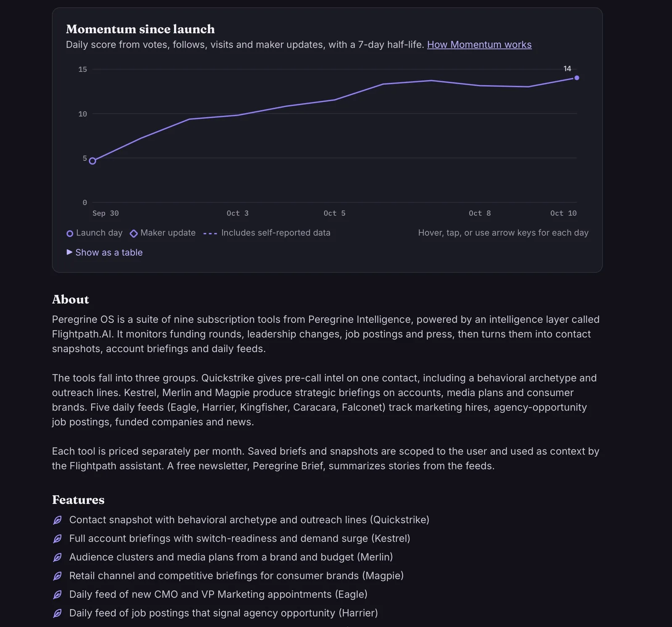672x627 pixels.
Task: Click the "Momentum since launch" heading
Action: [x=140, y=29]
